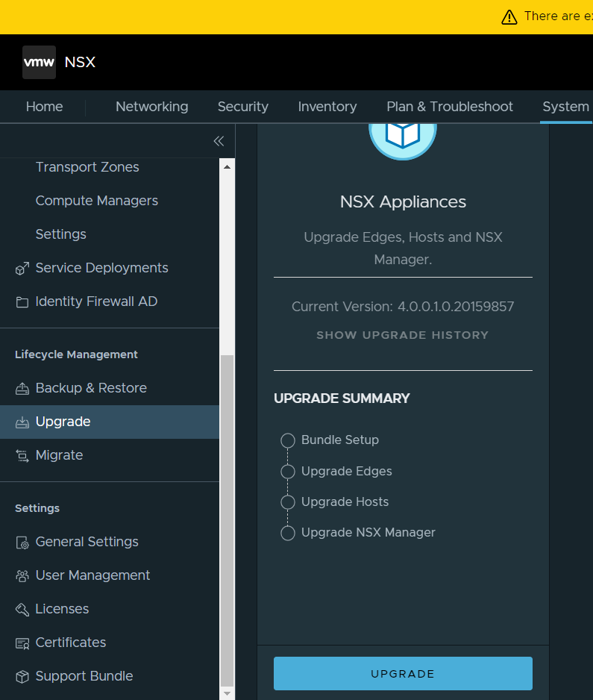Click the Bundle Setup label

click(x=340, y=440)
